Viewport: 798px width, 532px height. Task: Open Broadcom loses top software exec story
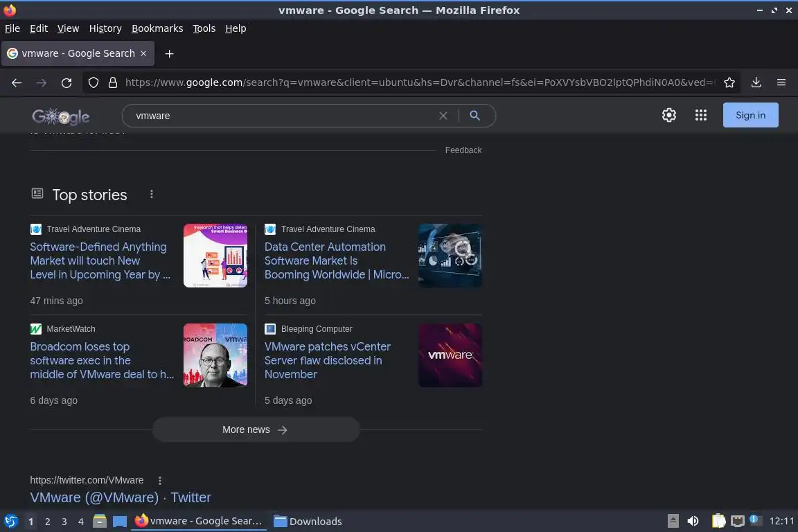pyautogui.click(x=102, y=360)
